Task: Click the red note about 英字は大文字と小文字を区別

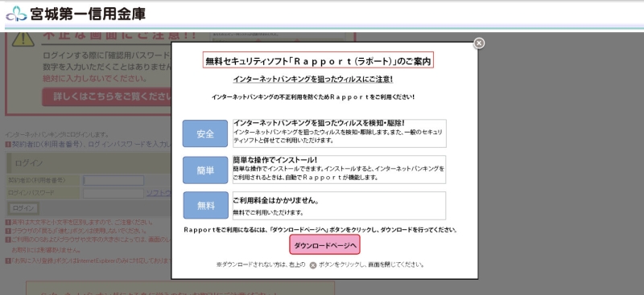Action: [x=79, y=223]
